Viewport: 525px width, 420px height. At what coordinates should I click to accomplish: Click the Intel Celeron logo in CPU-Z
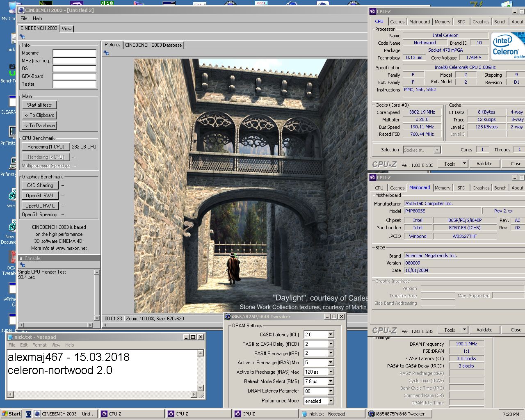[508, 47]
